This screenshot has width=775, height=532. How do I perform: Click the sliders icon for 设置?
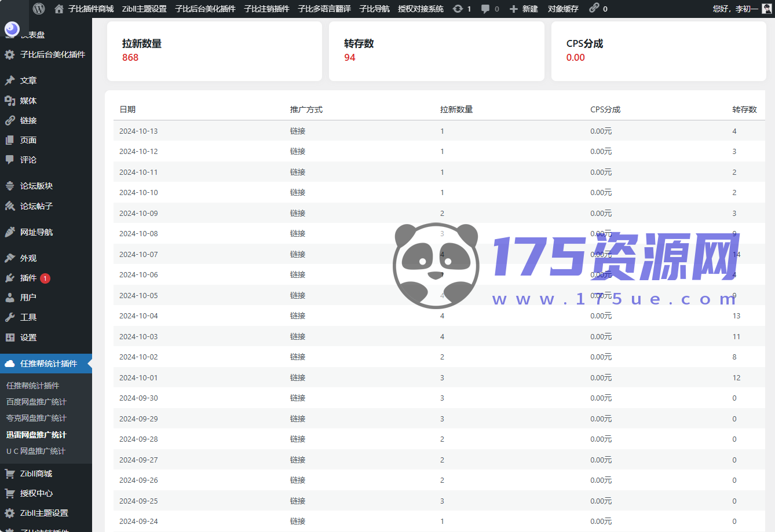[x=10, y=337]
